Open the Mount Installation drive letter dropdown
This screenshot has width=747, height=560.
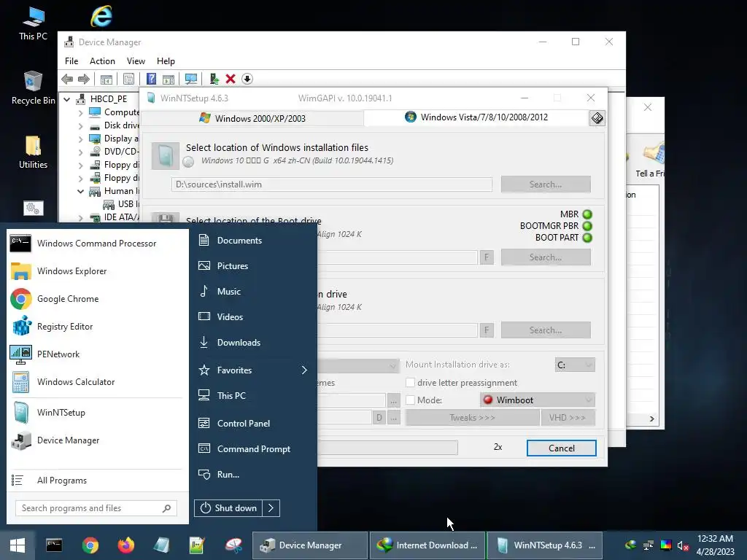coord(575,365)
